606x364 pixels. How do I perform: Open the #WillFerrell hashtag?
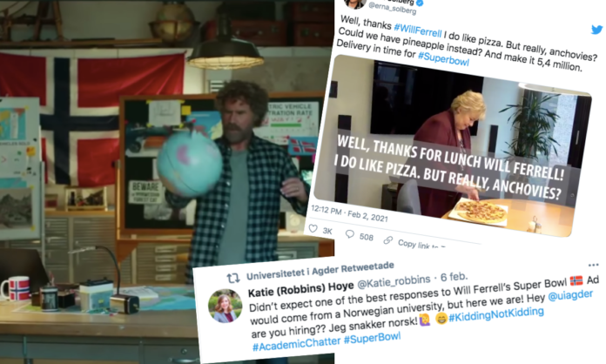pyautogui.click(x=417, y=29)
